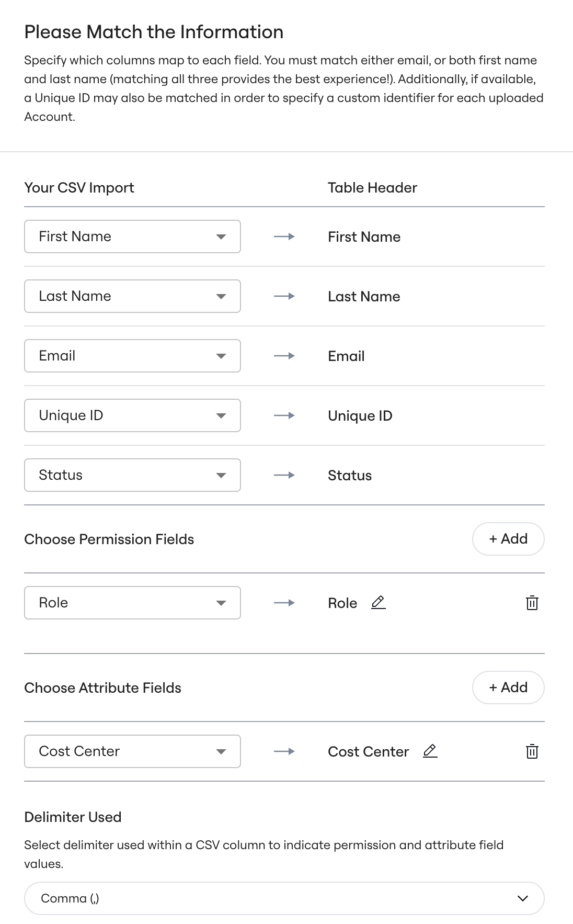Click the caret arrow in Cost Center dropdown
This screenshot has width=573, height=924.
pos(221,752)
